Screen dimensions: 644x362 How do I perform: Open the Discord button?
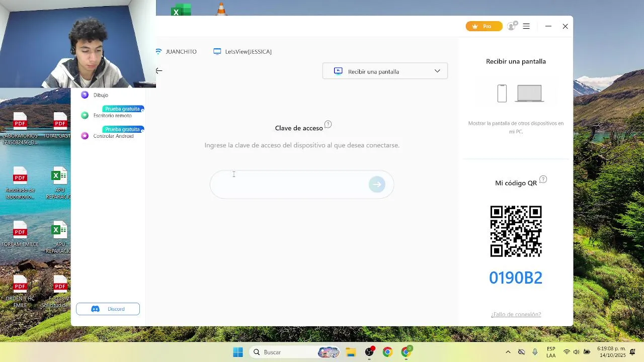[108, 309]
